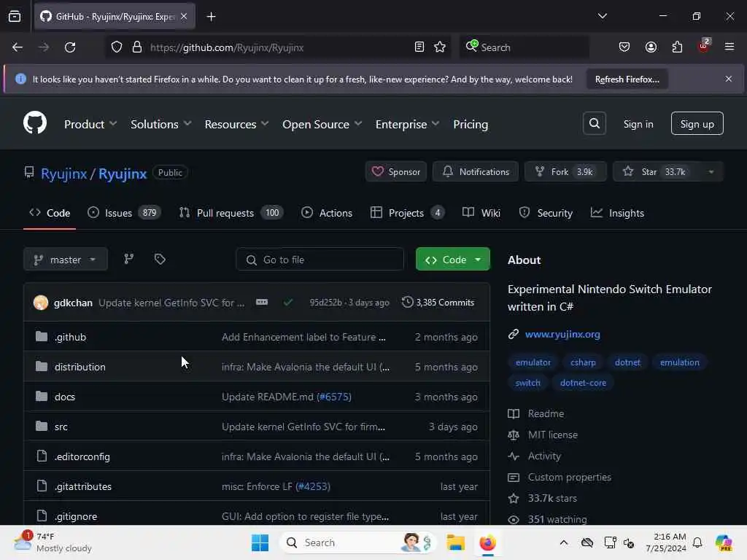Expand the Product menu
The width and height of the screenshot is (747, 560).
click(x=90, y=124)
